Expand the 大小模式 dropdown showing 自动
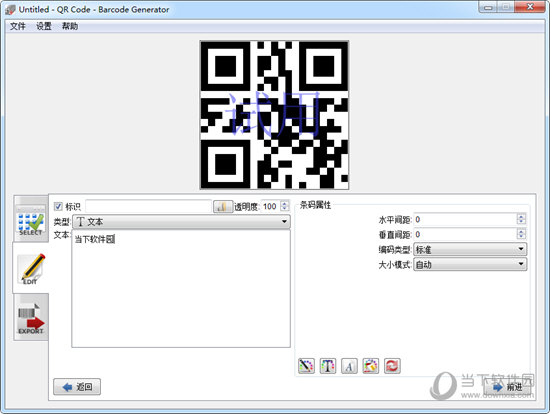 (x=470, y=264)
